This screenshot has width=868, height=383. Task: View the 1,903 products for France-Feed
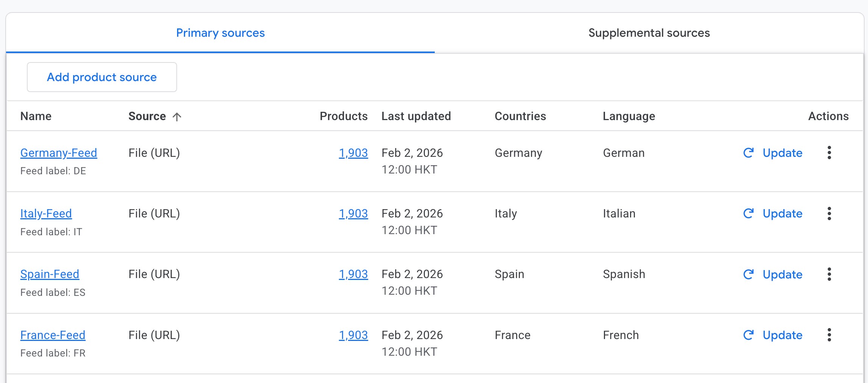pyautogui.click(x=353, y=335)
